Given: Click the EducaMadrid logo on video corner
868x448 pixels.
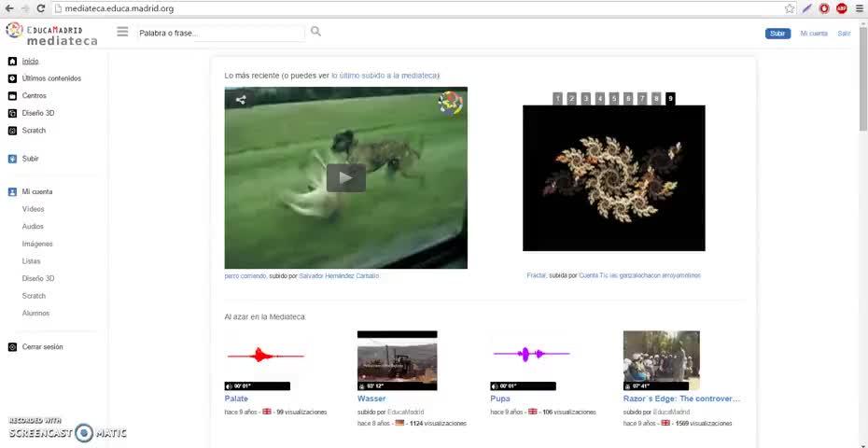Looking at the screenshot, I should 451,103.
